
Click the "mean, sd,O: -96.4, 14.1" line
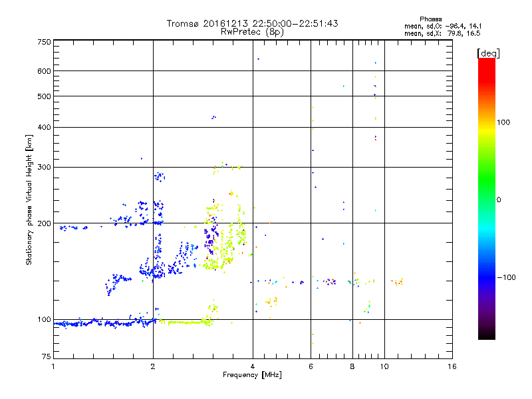coord(443,26)
